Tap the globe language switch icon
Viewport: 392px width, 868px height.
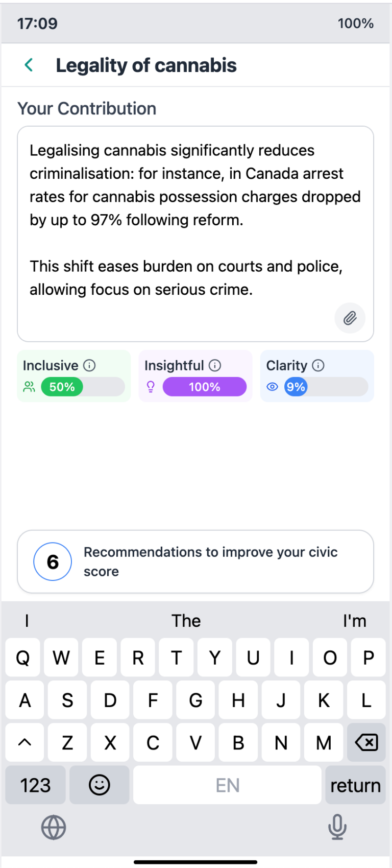tap(54, 827)
